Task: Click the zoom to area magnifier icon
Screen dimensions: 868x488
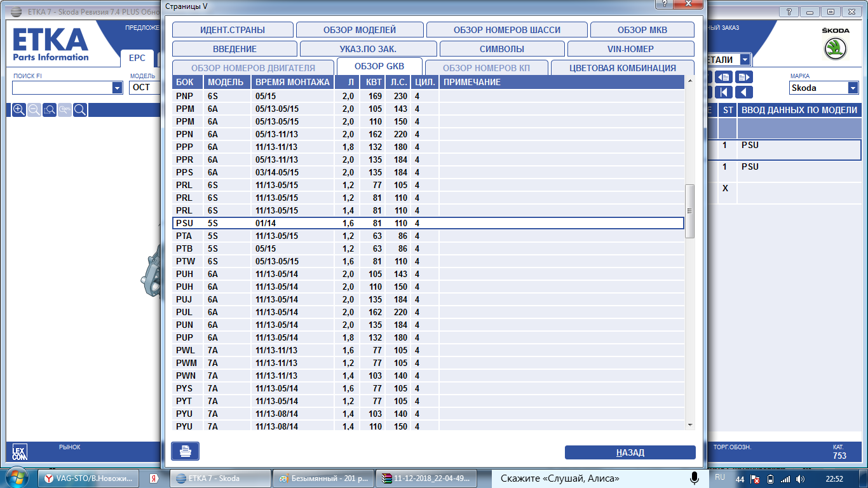Action: 50,110
